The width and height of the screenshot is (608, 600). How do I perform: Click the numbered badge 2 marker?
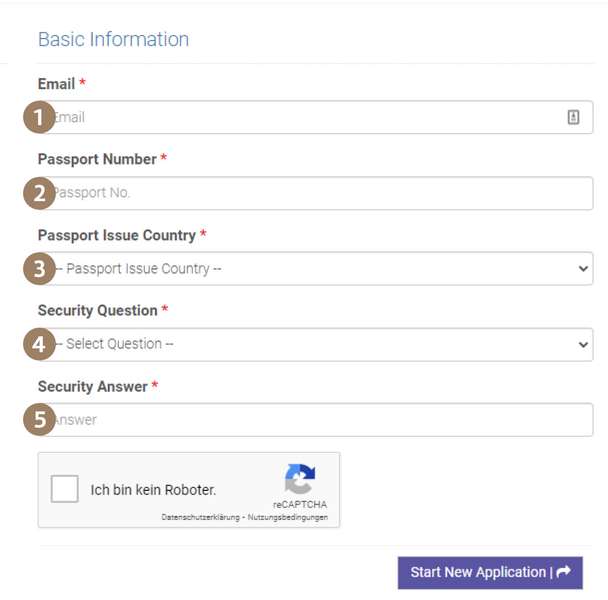39,193
